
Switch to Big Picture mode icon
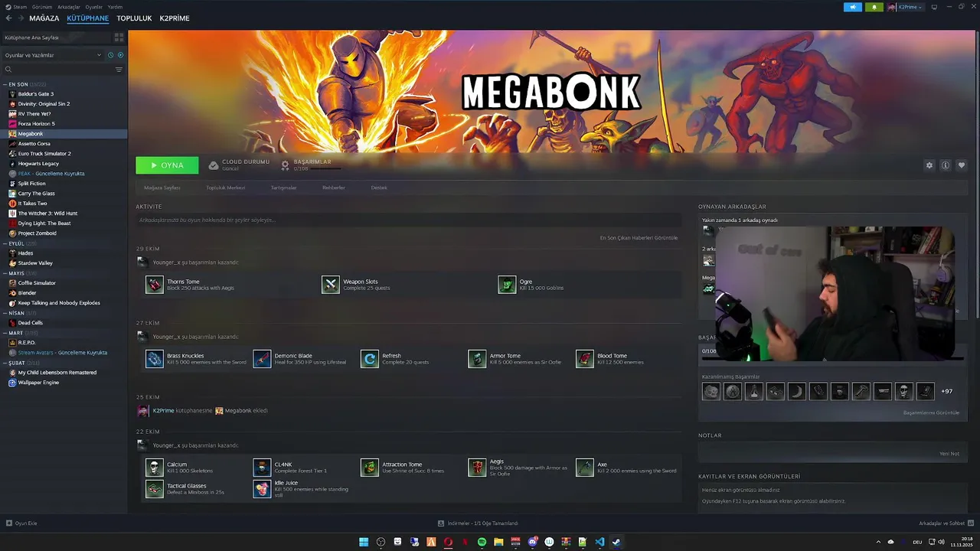coord(934,7)
